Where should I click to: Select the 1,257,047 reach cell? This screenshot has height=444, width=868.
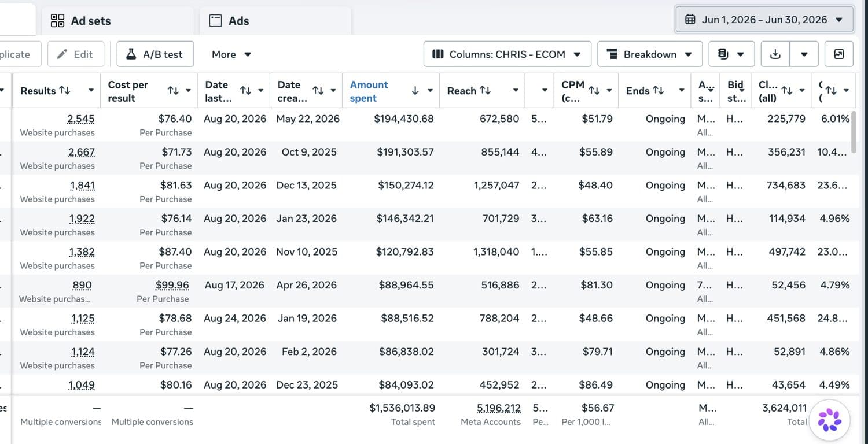pyautogui.click(x=496, y=186)
